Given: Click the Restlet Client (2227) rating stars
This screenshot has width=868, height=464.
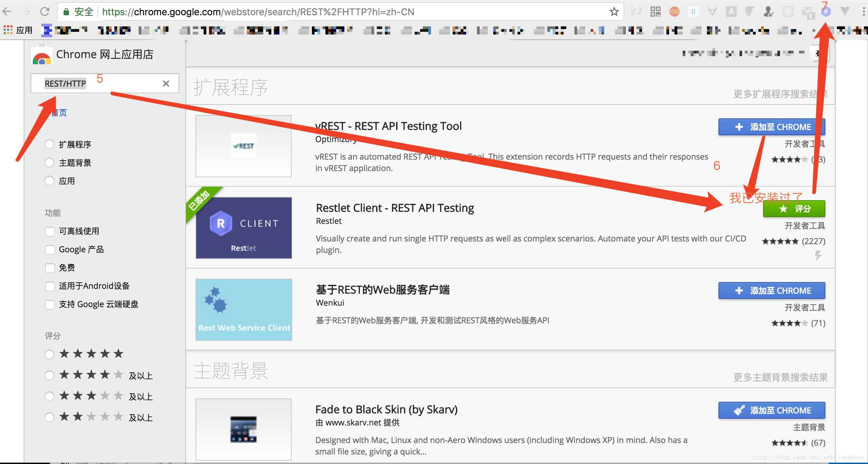Looking at the screenshot, I should click(780, 241).
